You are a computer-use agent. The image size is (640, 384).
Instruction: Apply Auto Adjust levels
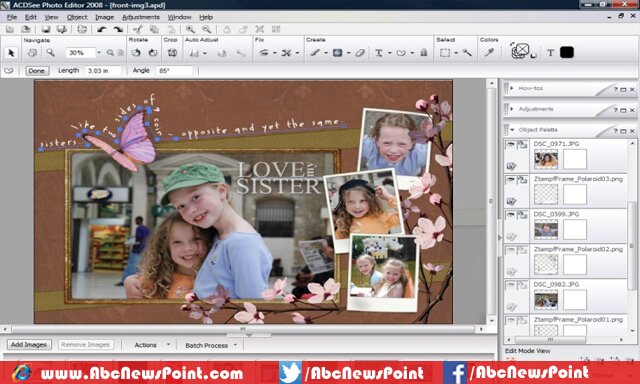click(x=194, y=53)
